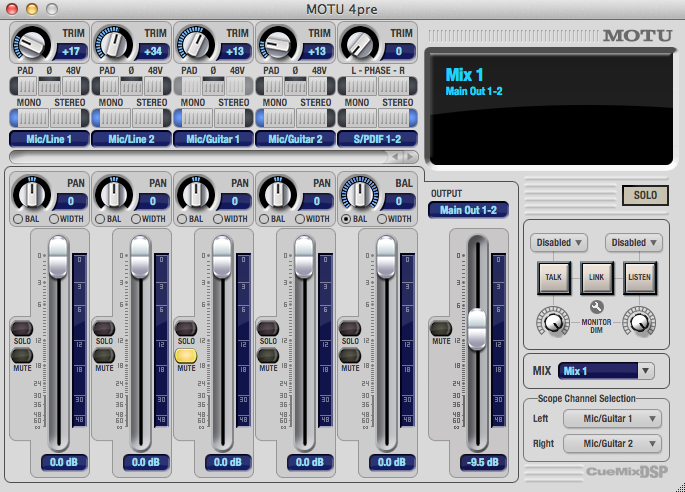The width and height of the screenshot is (685, 492).
Task: Solo the Mic/Line 2 channel
Action: coord(104,328)
